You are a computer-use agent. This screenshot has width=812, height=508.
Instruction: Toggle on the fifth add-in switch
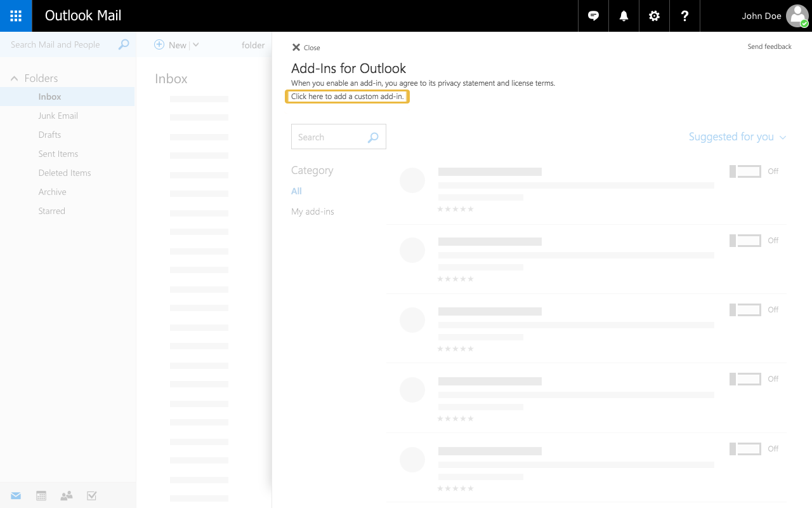(x=745, y=449)
